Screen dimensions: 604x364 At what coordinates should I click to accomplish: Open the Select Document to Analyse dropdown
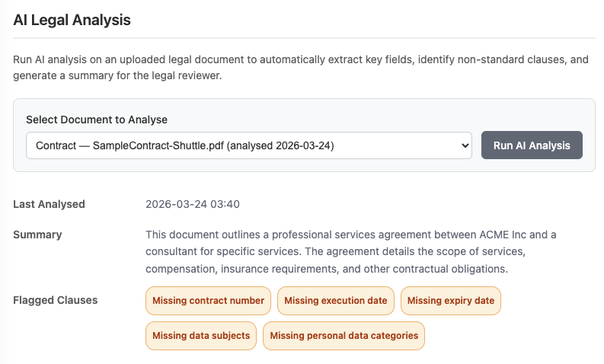tap(249, 145)
